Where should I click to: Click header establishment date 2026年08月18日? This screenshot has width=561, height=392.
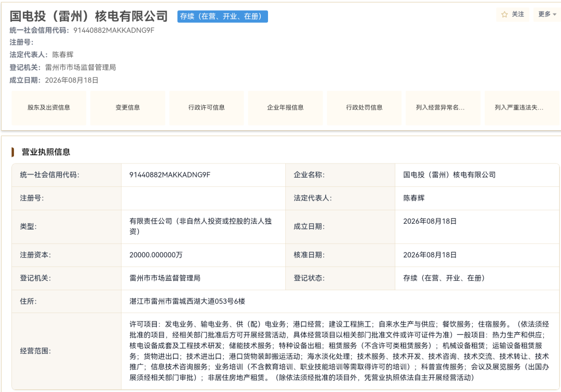pyautogui.click(x=72, y=80)
